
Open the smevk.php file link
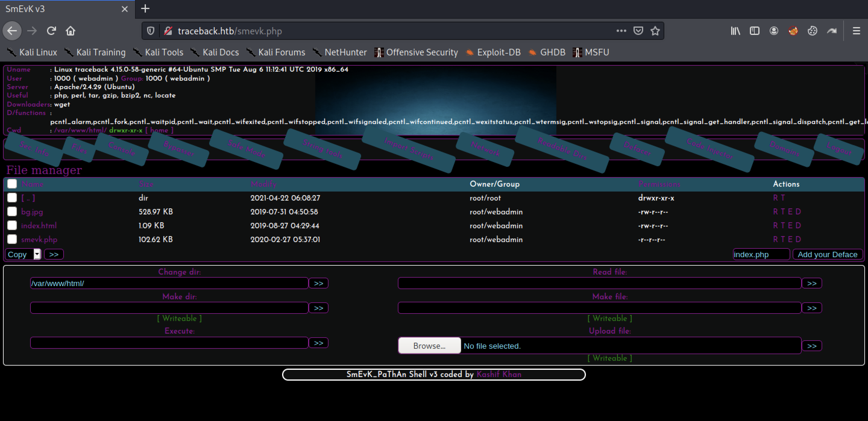(39, 239)
